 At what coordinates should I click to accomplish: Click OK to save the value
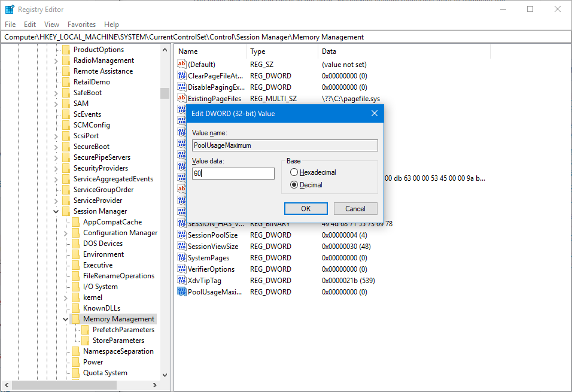pyautogui.click(x=306, y=208)
